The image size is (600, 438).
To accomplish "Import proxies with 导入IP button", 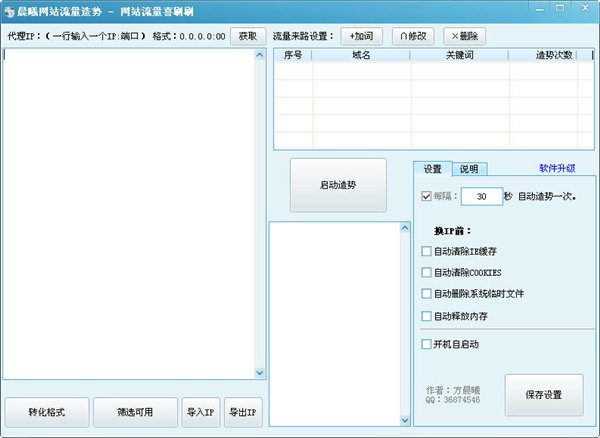I will [x=201, y=412].
